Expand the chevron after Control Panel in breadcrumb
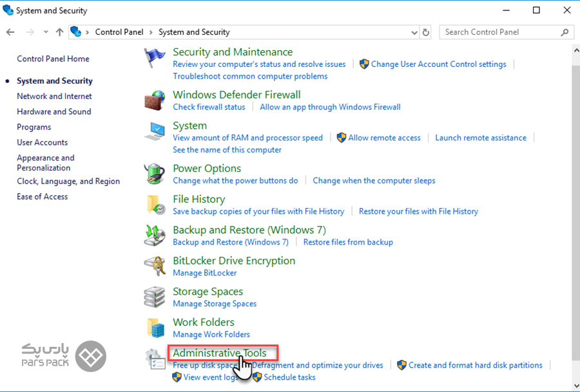580x392 pixels. click(x=151, y=33)
